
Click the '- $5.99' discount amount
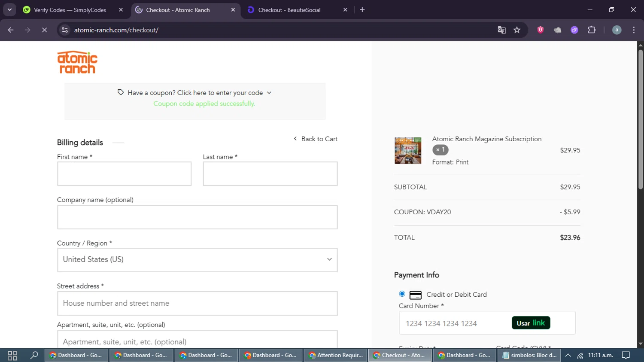pyautogui.click(x=570, y=212)
